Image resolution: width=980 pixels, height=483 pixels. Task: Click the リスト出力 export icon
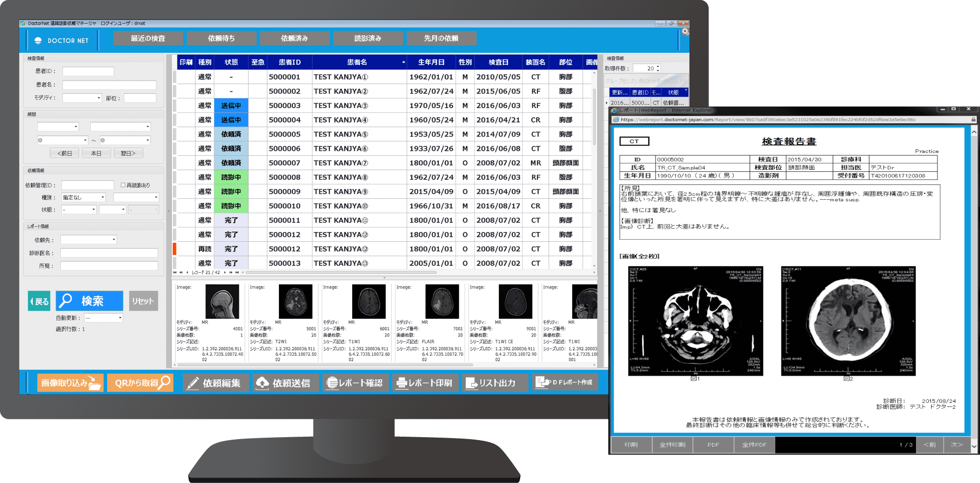[x=471, y=383]
